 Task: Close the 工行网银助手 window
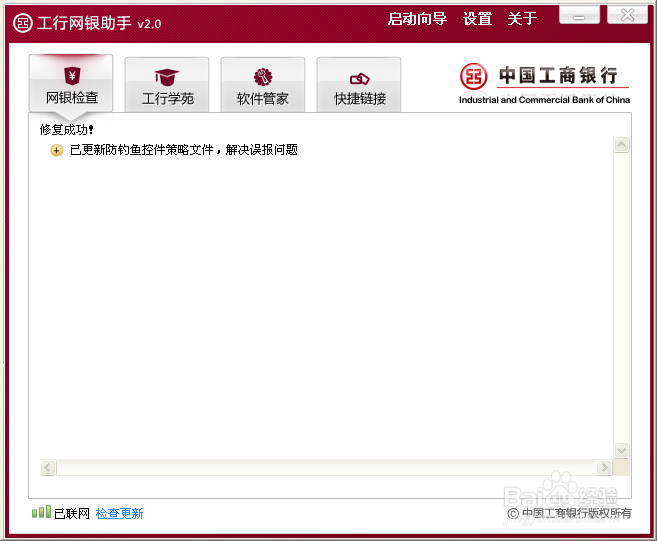click(x=627, y=15)
